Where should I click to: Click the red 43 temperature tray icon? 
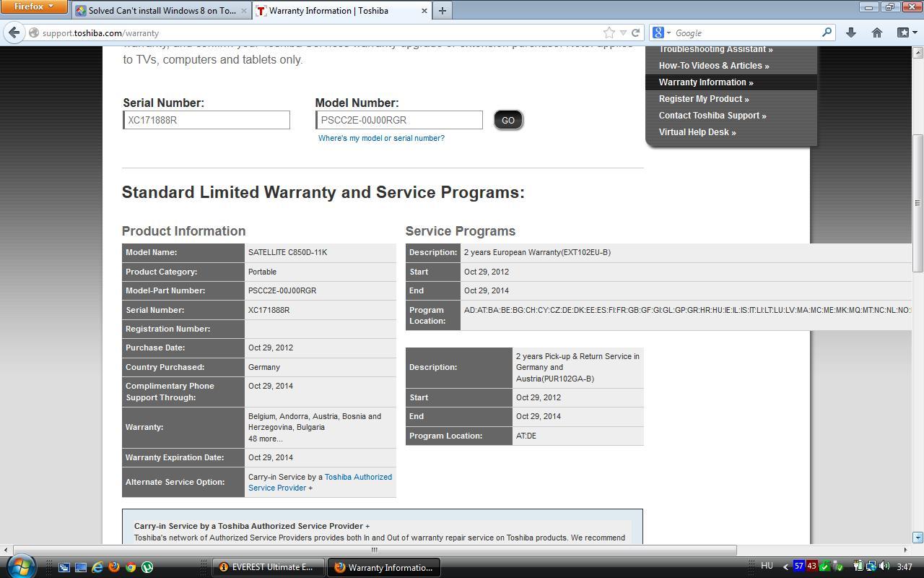point(812,566)
